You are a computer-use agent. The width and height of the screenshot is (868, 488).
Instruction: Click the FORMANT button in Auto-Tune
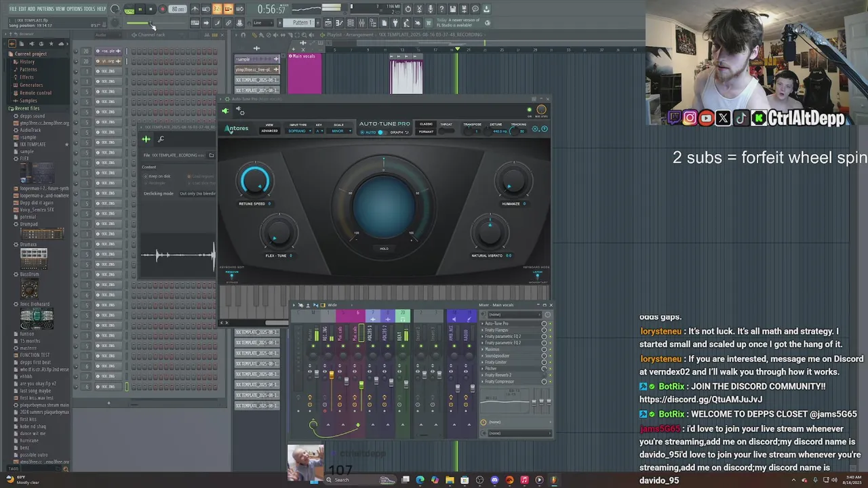point(426,131)
